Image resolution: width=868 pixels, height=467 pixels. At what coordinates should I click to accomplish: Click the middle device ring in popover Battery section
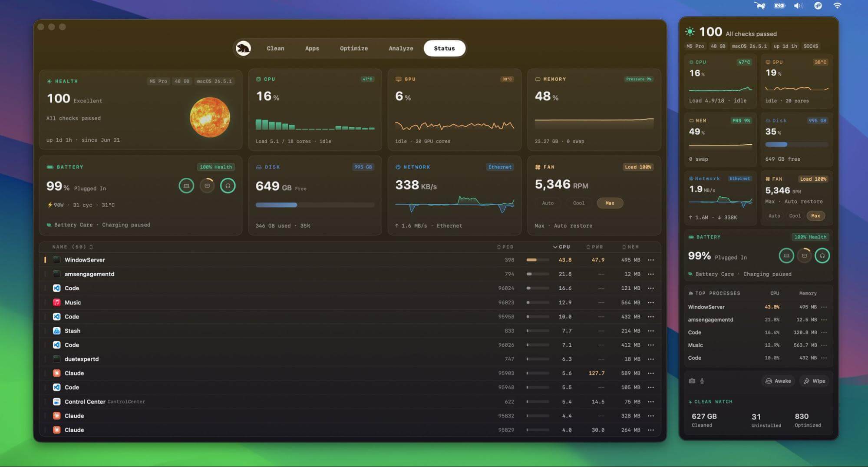coord(804,256)
